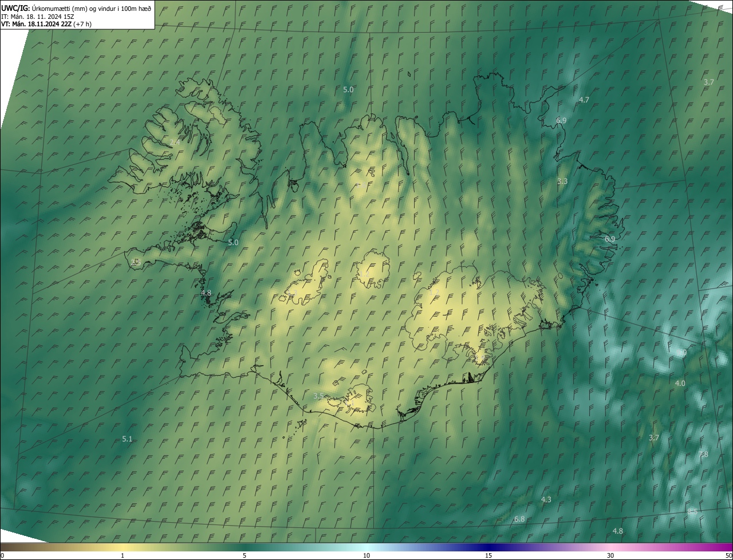Viewport: 733px width, 560px height.
Task: Click the 4.7 value label off the northeast coast
Action: click(x=584, y=100)
